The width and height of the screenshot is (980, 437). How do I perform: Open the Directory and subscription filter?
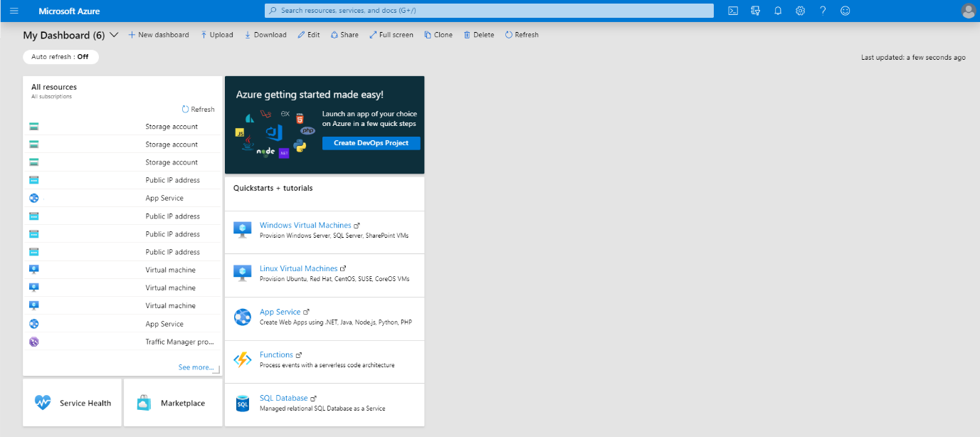(x=756, y=11)
